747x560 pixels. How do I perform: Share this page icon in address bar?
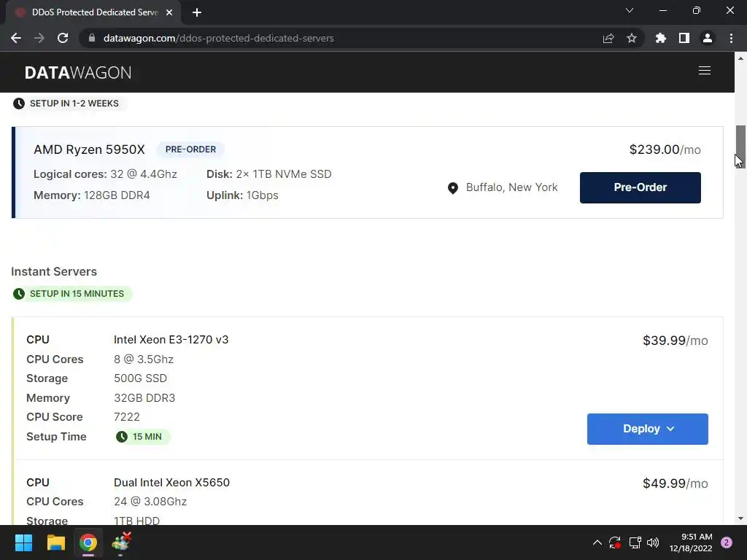(x=608, y=38)
